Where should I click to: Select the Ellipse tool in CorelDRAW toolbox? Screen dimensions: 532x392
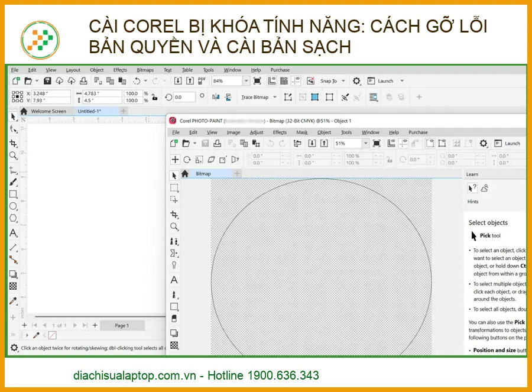13,206
